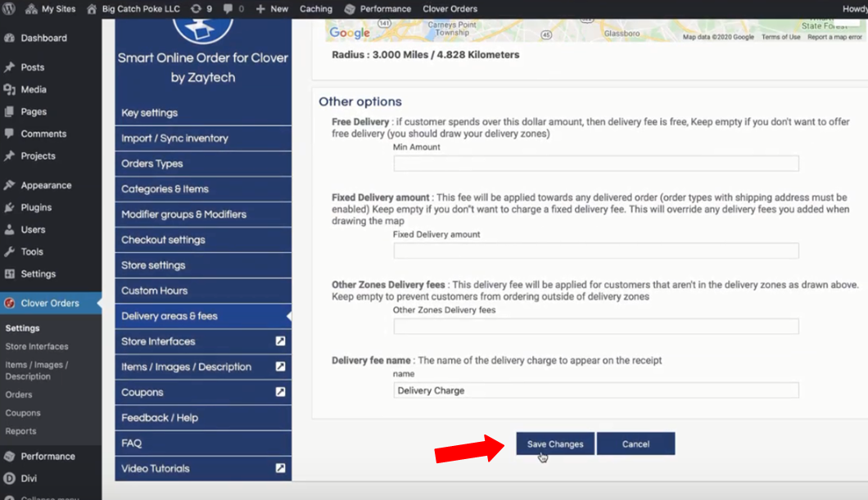Image resolution: width=868 pixels, height=500 pixels.
Task: Click external link icon beside Video Tutorials
Action: (281, 468)
